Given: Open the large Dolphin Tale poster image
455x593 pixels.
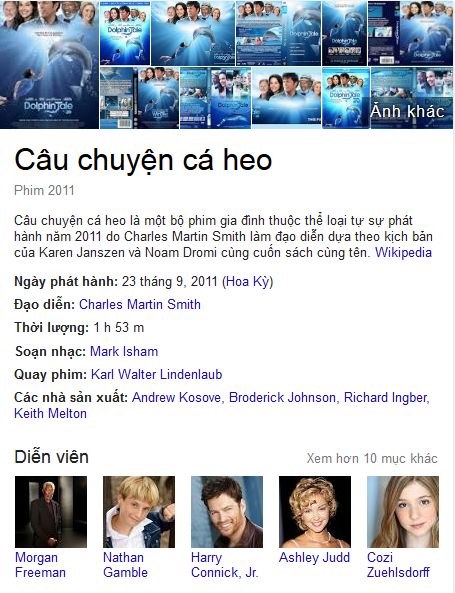Looking at the screenshot, I should pos(49,64).
